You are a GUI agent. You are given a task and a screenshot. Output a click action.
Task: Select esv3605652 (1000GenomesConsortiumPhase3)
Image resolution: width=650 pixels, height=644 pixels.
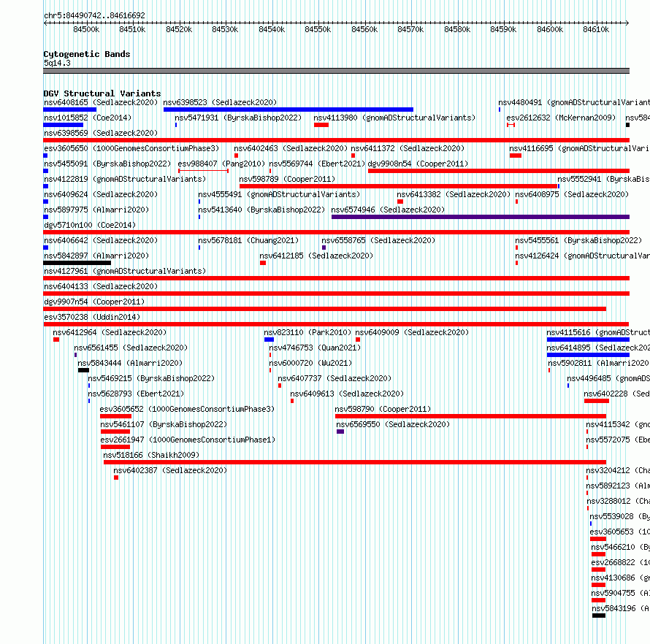coord(187,409)
